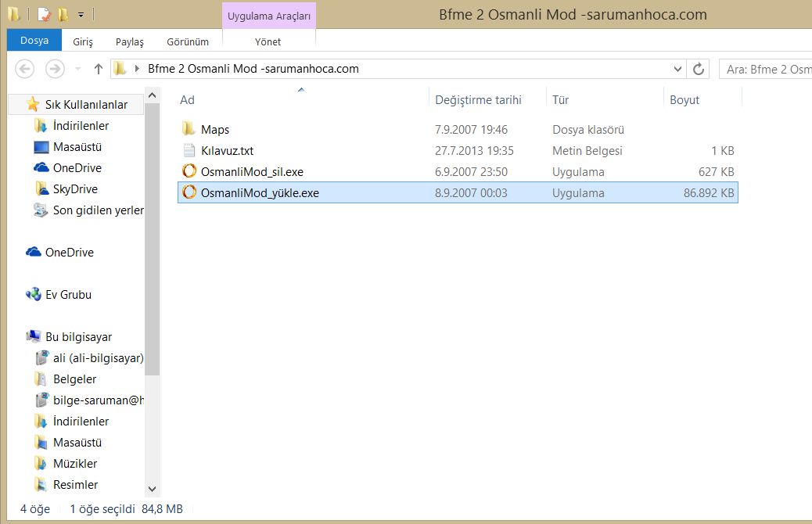
Task: Click the Maps folder name
Action: pos(215,130)
